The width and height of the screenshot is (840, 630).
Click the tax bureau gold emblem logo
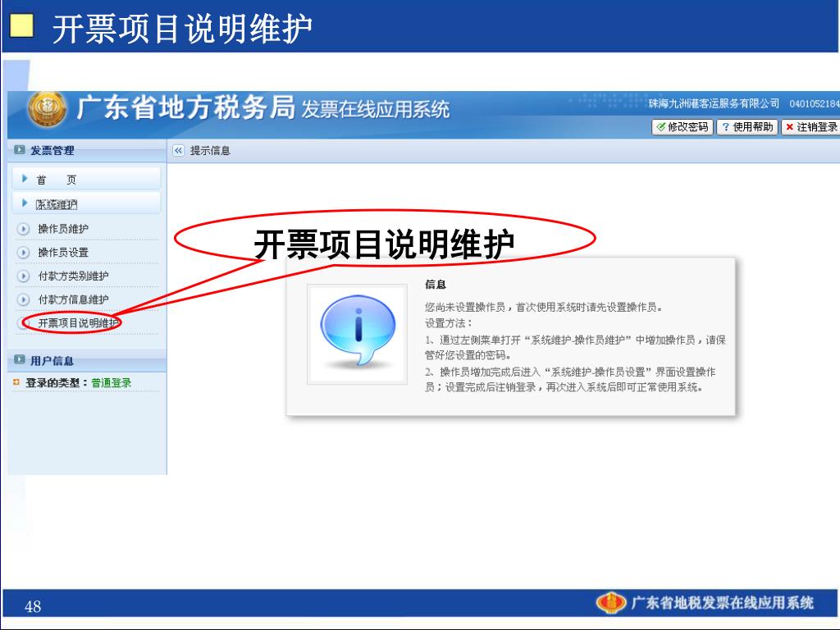click(x=47, y=108)
